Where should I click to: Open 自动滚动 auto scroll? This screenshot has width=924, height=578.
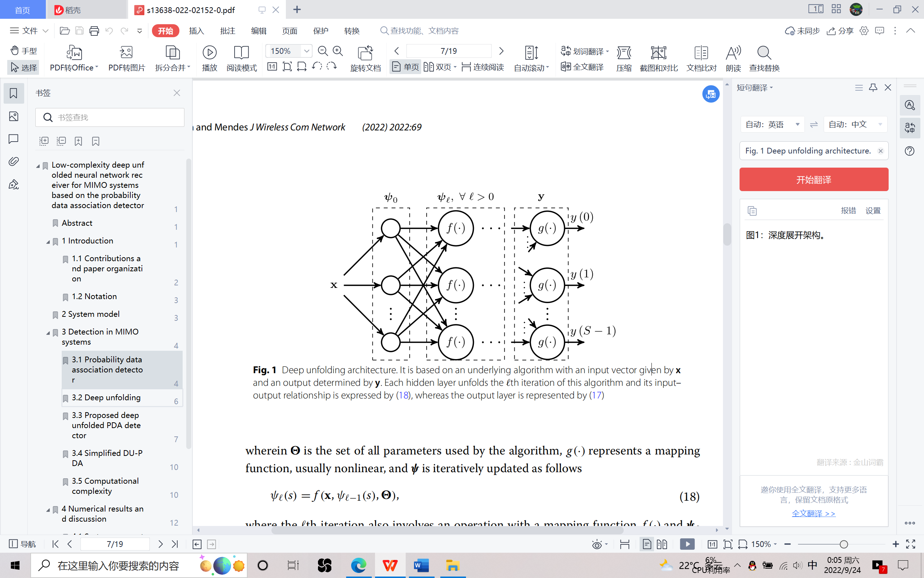pos(531,59)
